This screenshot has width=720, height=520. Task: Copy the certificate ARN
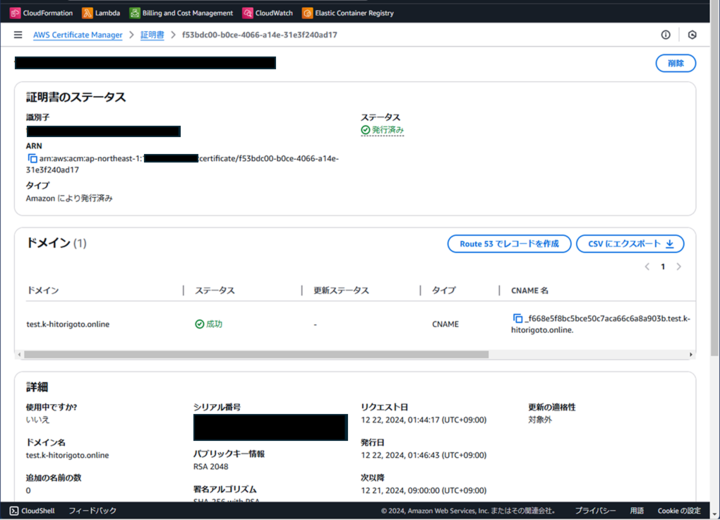point(32,158)
